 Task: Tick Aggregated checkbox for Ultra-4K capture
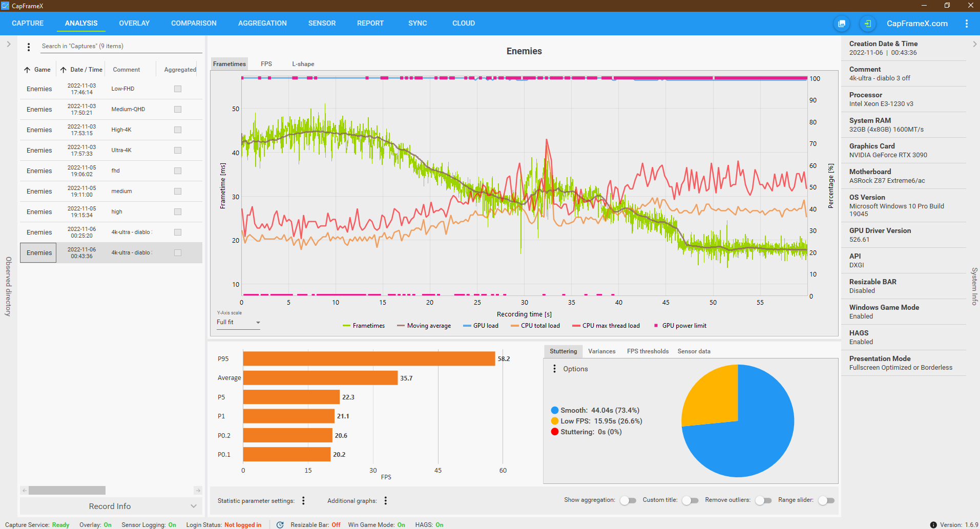178,150
